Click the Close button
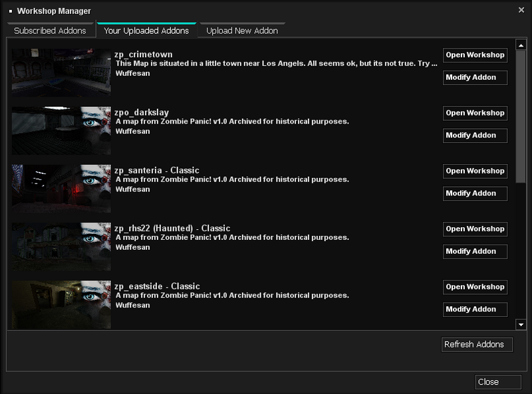The height and width of the screenshot is (394, 532). click(498, 381)
